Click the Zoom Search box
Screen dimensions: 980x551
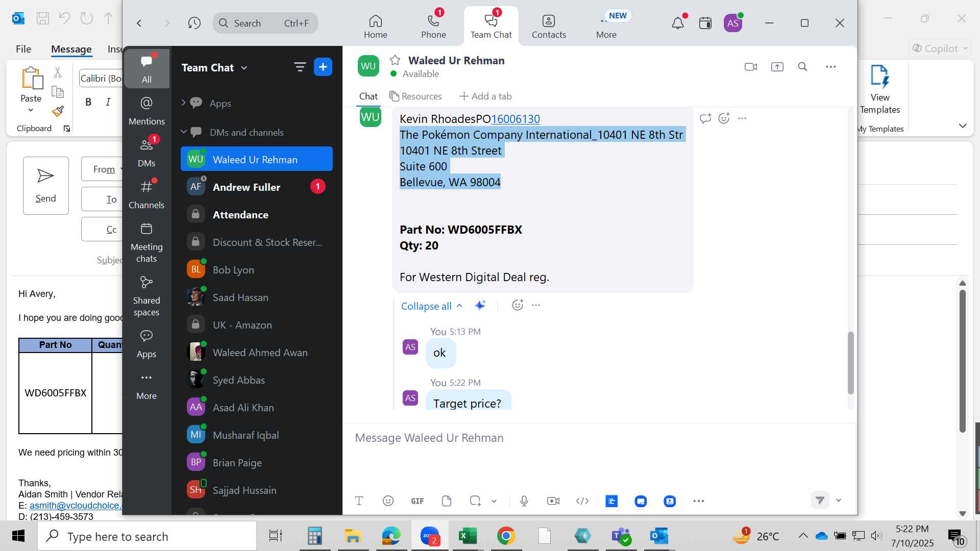[x=265, y=23]
